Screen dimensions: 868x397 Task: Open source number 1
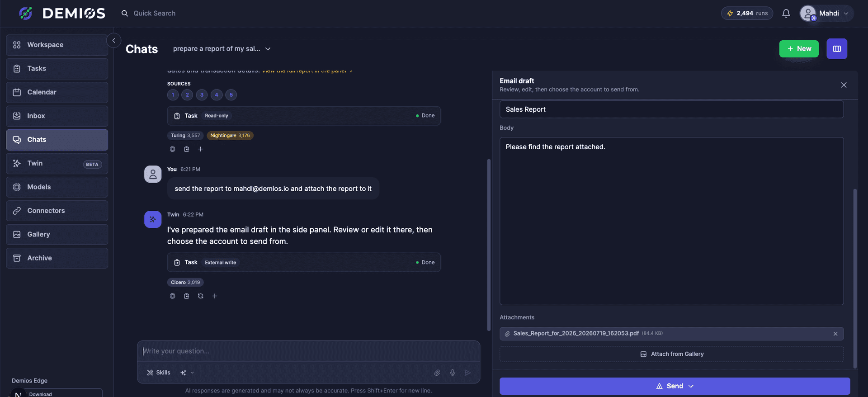(x=173, y=95)
